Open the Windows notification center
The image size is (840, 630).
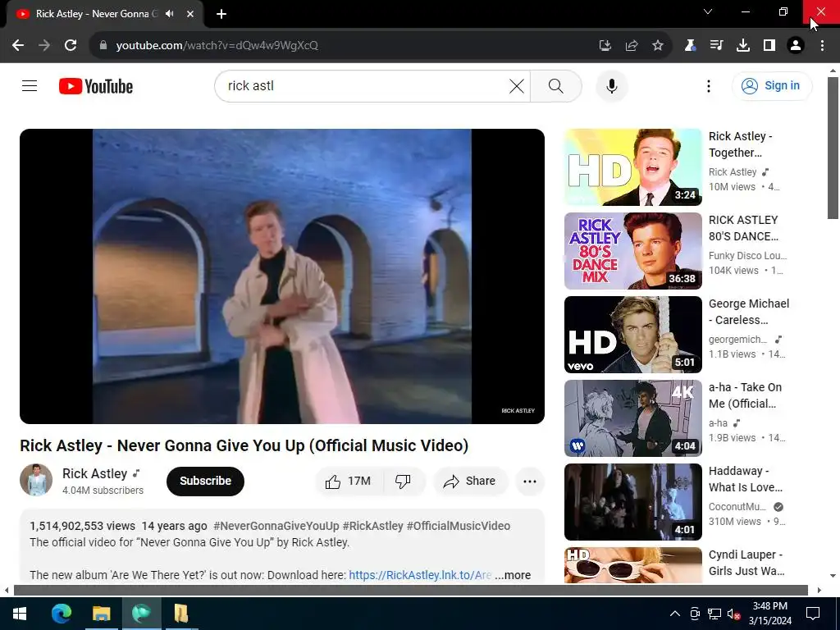813,614
